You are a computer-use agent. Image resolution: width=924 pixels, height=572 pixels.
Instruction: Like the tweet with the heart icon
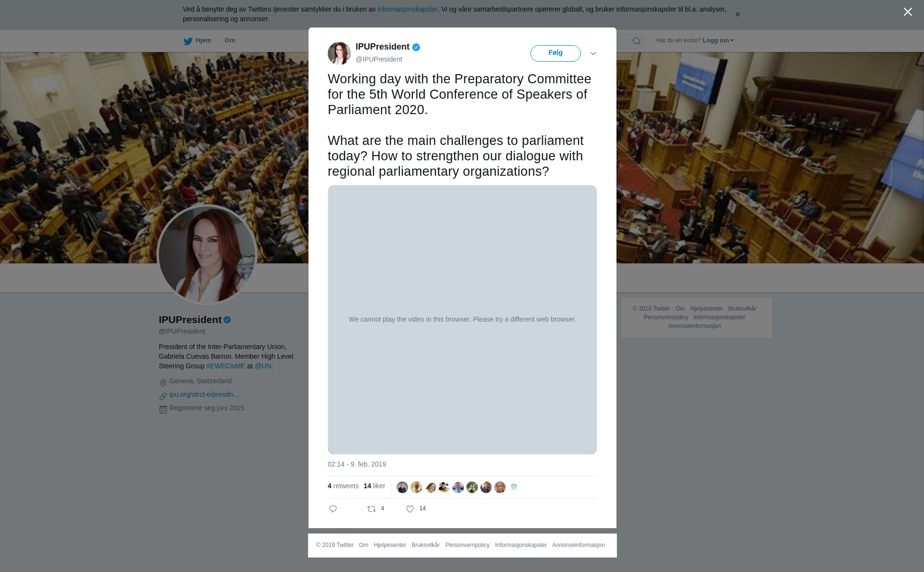410,509
